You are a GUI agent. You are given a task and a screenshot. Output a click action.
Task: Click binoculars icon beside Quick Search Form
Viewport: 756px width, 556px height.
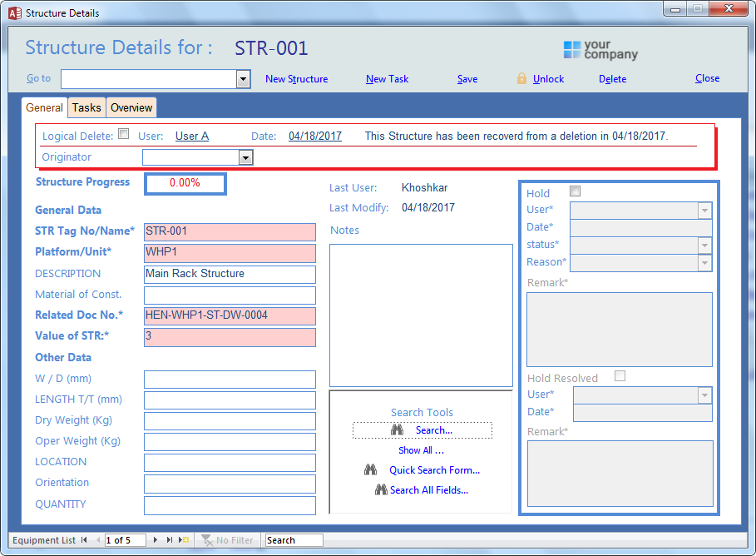370,469
